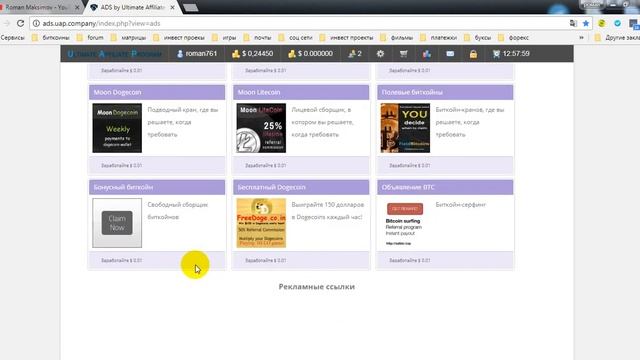Open the почты bookmark folder

point(258,38)
